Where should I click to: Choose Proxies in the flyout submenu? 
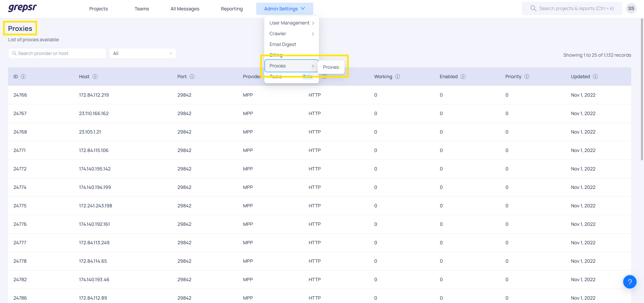pyautogui.click(x=331, y=67)
